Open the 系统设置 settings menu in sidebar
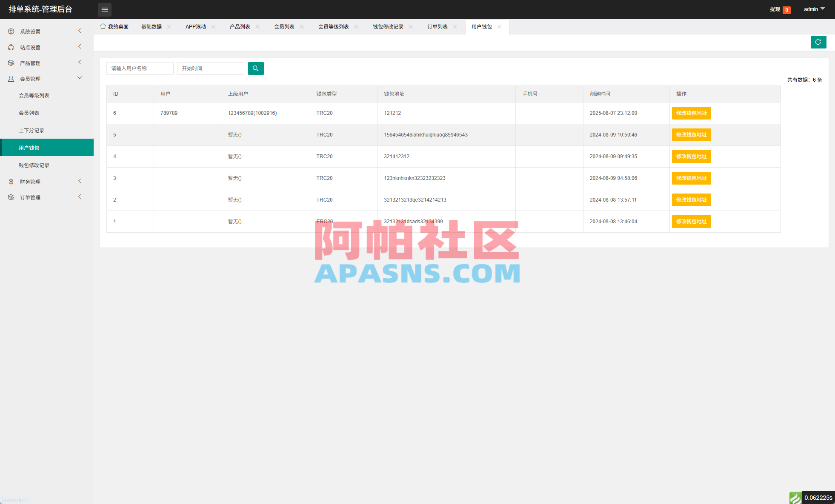This screenshot has height=504, width=835. pos(11,31)
